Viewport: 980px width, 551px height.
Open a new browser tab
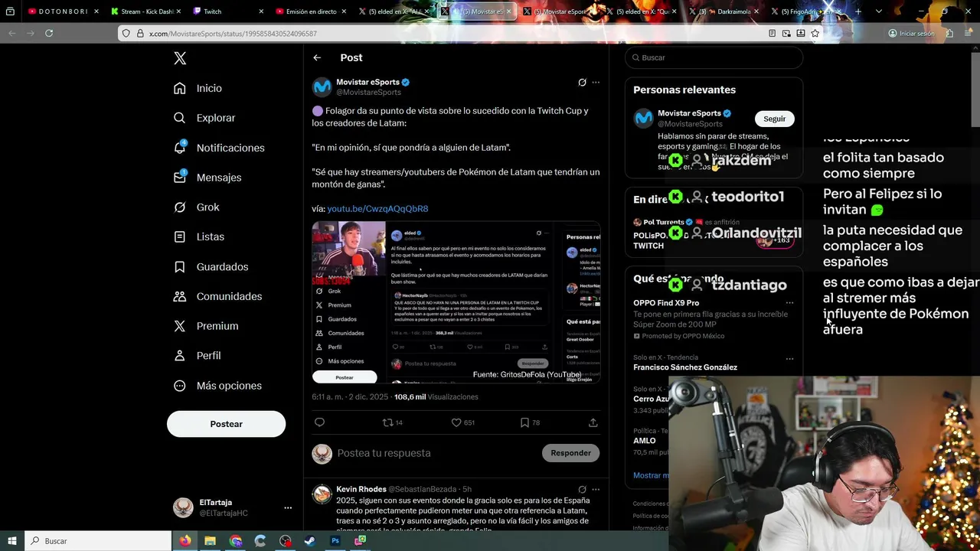pyautogui.click(x=858, y=11)
